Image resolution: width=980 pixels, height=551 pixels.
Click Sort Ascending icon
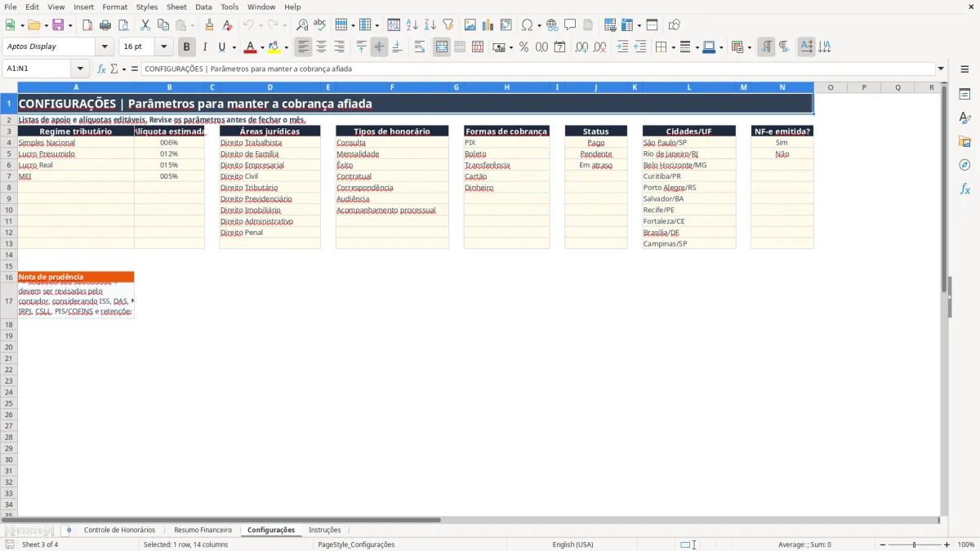412,25
